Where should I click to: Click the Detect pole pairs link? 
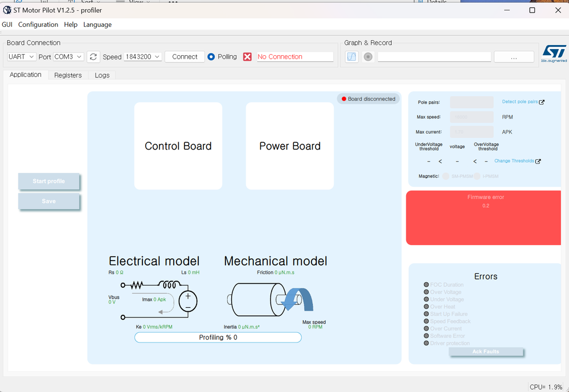coord(519,102)
